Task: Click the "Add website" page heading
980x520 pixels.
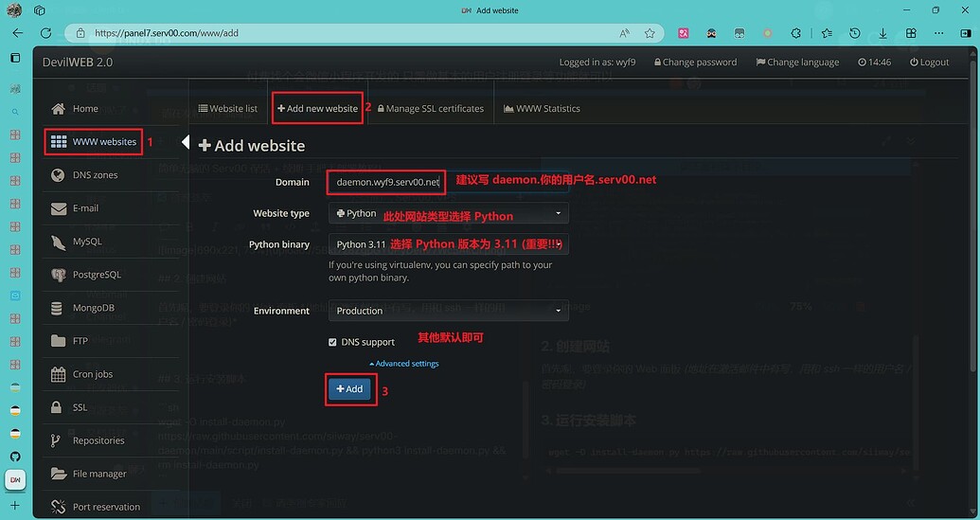Action: (251, 146)
